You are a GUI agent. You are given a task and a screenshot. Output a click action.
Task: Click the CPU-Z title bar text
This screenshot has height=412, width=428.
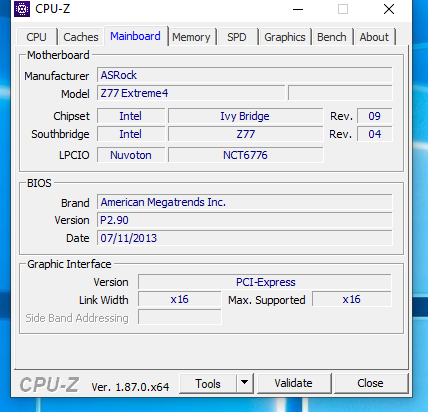pyautogui.click(x=53, y=9)
